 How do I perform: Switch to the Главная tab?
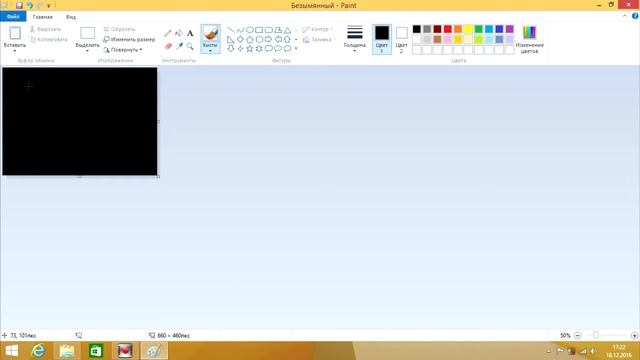[x=42, y=17]
